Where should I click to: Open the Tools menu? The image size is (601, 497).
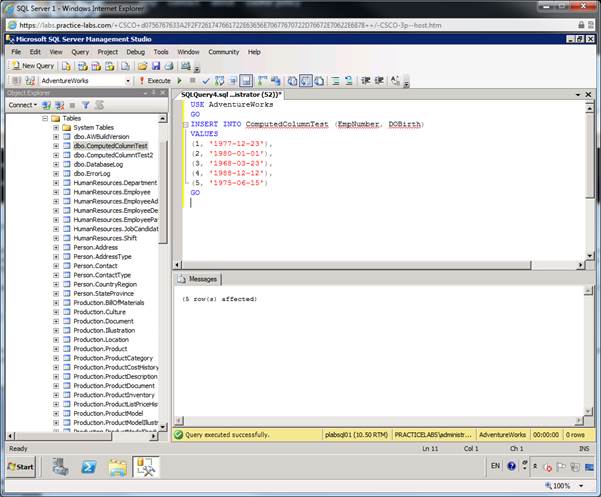coord(161,52)
